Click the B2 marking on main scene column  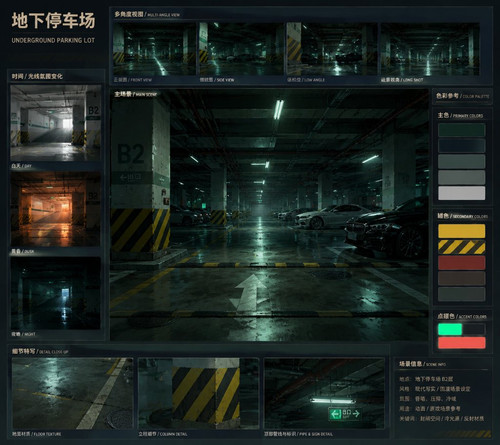[x=131, y=154]
